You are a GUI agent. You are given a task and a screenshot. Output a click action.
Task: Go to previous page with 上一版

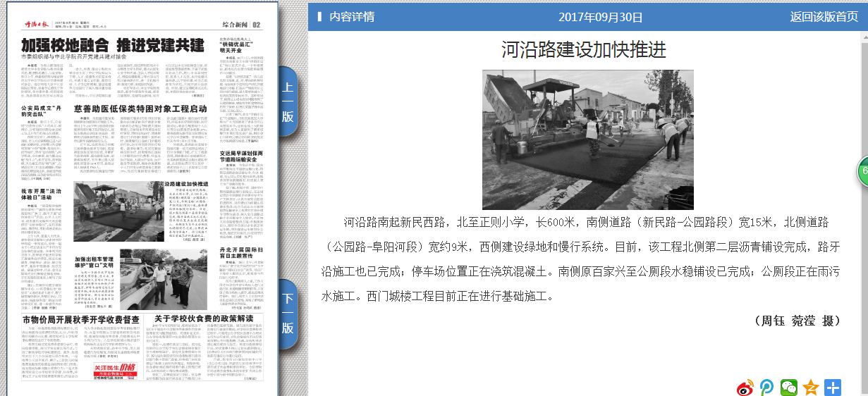pos(288,102)
